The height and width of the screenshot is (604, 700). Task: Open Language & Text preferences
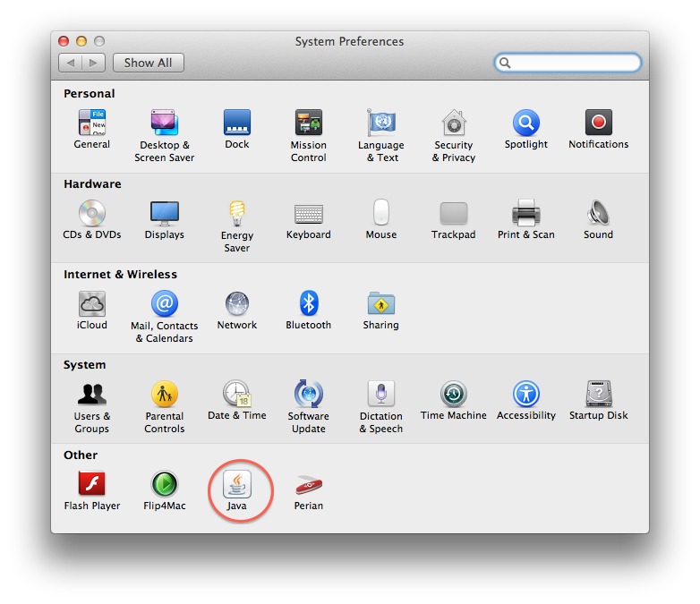point(380,123)
